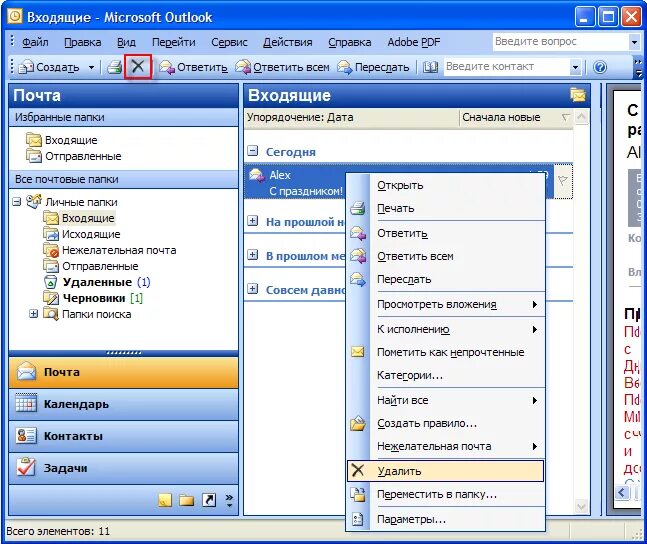The width and height of the screenshot is (647, 544).
Task: Open the Справка menu
Action: (x=349, y=42)
